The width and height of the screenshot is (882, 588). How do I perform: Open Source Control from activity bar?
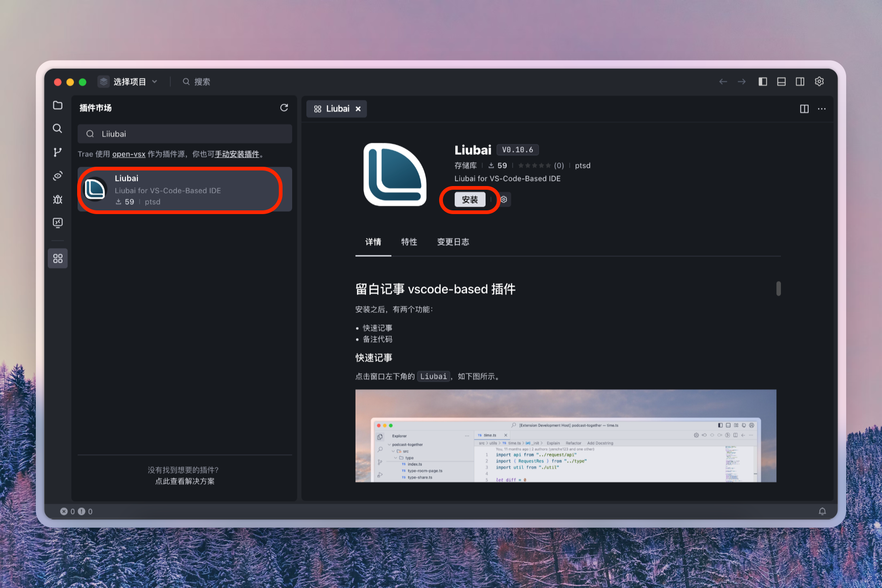tap(58, 152)
